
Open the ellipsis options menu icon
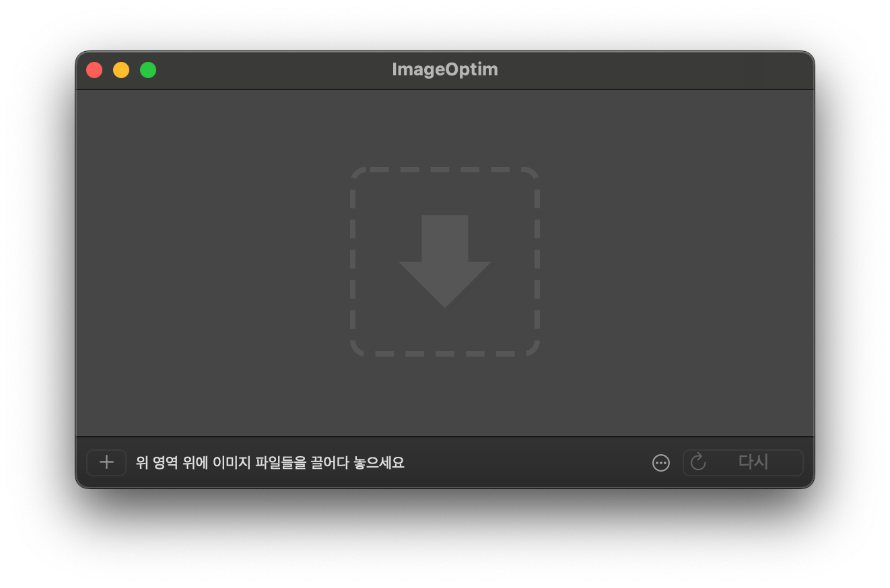click(661, 463)
